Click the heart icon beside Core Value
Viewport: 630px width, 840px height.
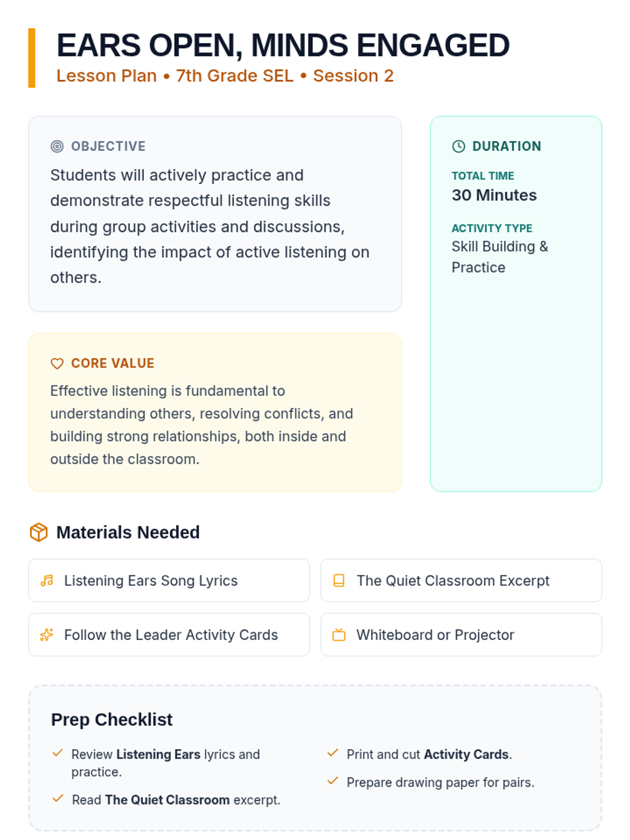pyautogui.click(x=57, y=363)
